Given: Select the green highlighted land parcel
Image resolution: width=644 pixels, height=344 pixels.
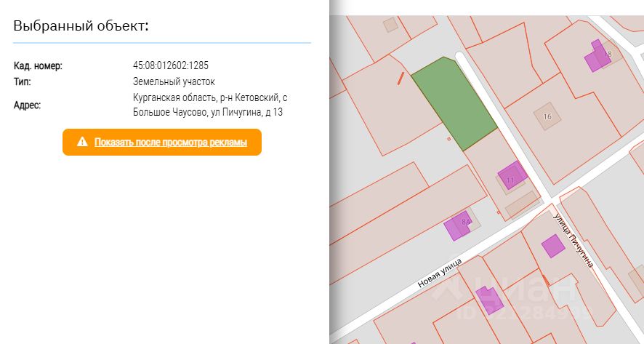Looking at the screenshot, I should [454, 103].
